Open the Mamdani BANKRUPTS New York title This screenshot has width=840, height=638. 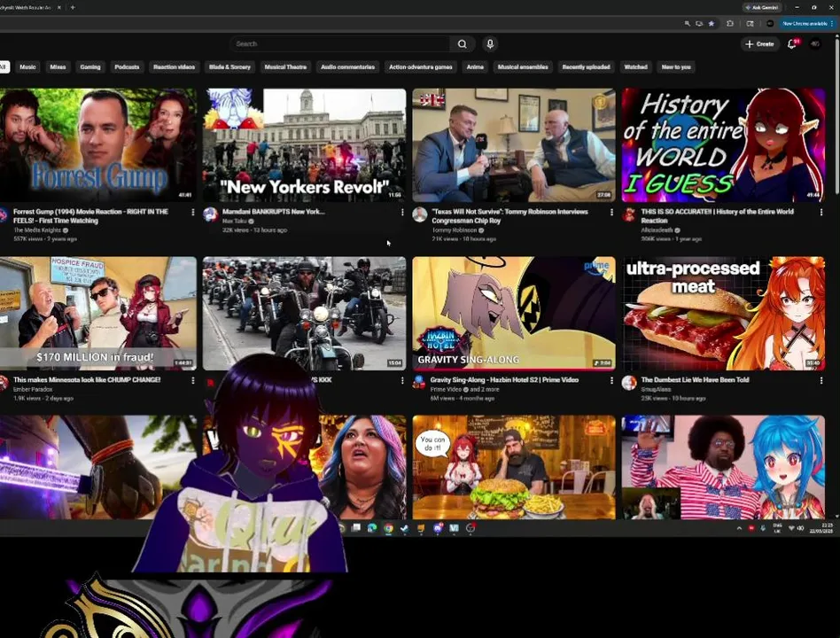coord(273,212)
